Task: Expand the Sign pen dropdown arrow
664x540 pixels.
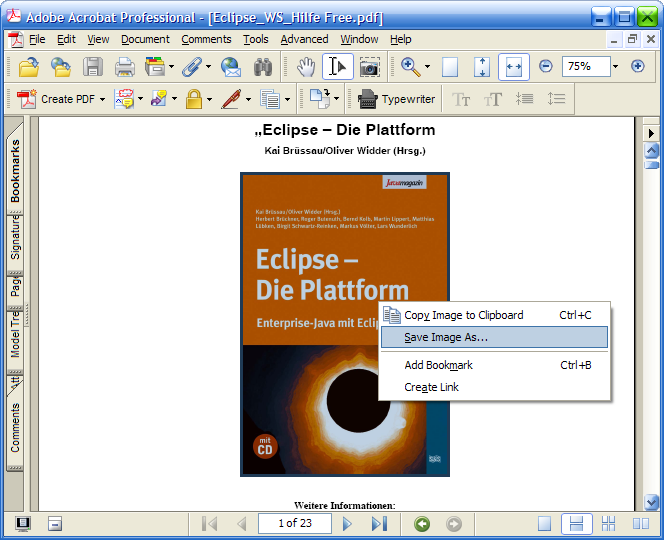Action: [x=249, y=100]
